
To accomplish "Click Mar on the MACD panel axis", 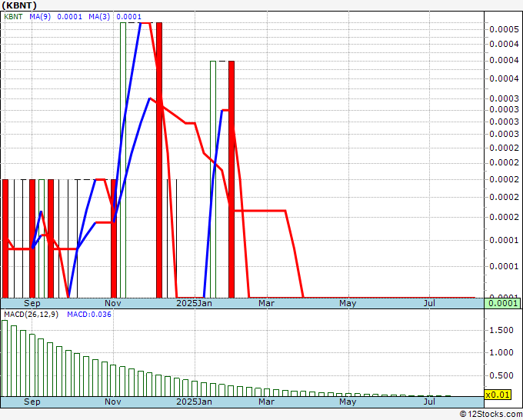I will coord(267,402).
